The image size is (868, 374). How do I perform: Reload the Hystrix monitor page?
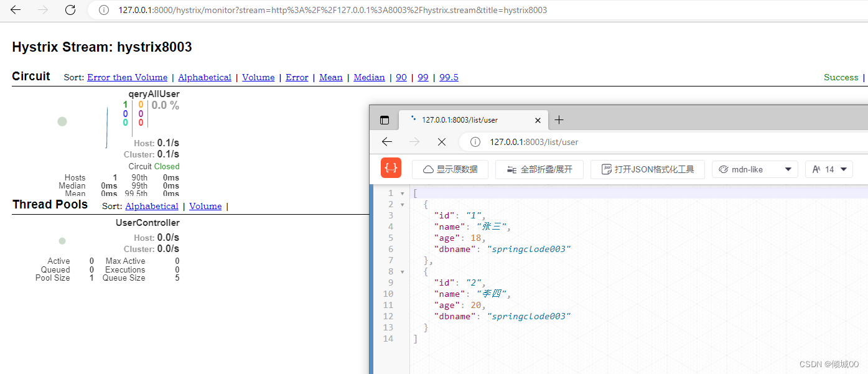[70, 10]
